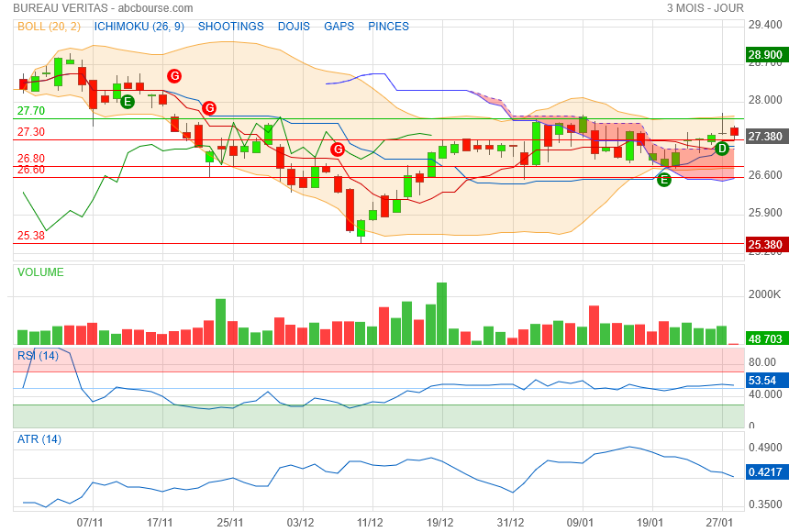Image resolution: width=789 pixels, height=532 pixels.
Task: Toggle the PINCES pattern label
Action: tap(388, 27)
